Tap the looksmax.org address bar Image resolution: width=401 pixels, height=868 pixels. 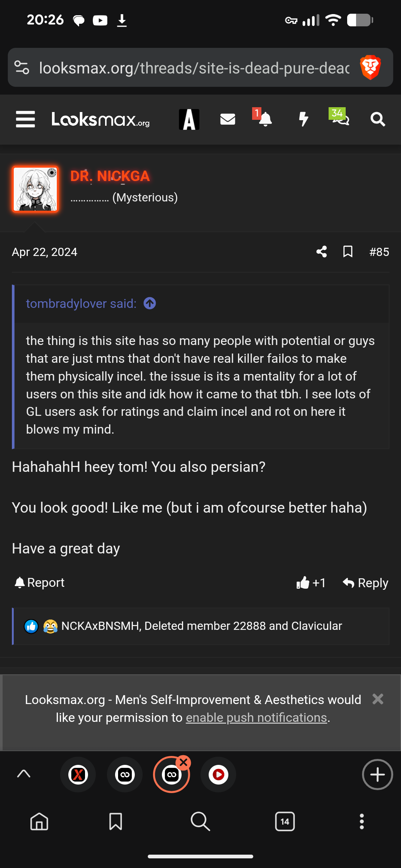pyautogui.click(x=194, y=68)
